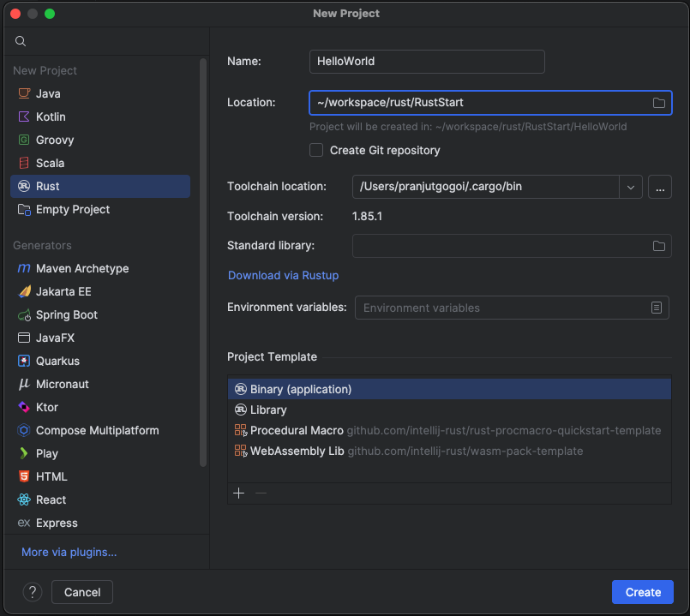The height and width of the screenshot is (616, 690).
Task: Enable the Create Git repository checkbox
Action: [x=316, y=150]
